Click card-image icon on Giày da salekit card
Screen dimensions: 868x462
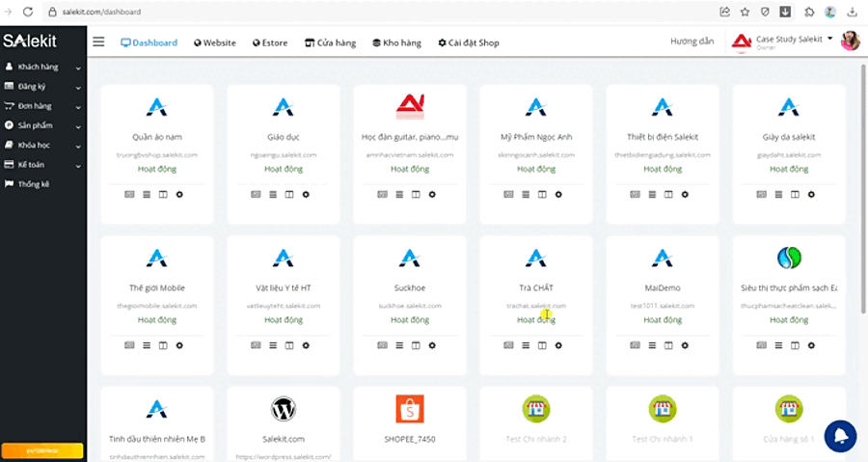tap(762, 194)
